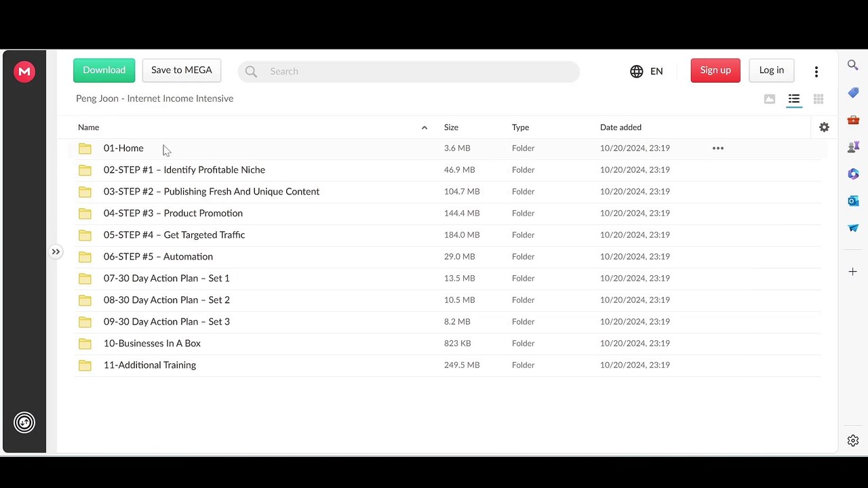This screenshot has height=488, width=868.
Task: Click the Log in button
Action: (x=772, y=70)
